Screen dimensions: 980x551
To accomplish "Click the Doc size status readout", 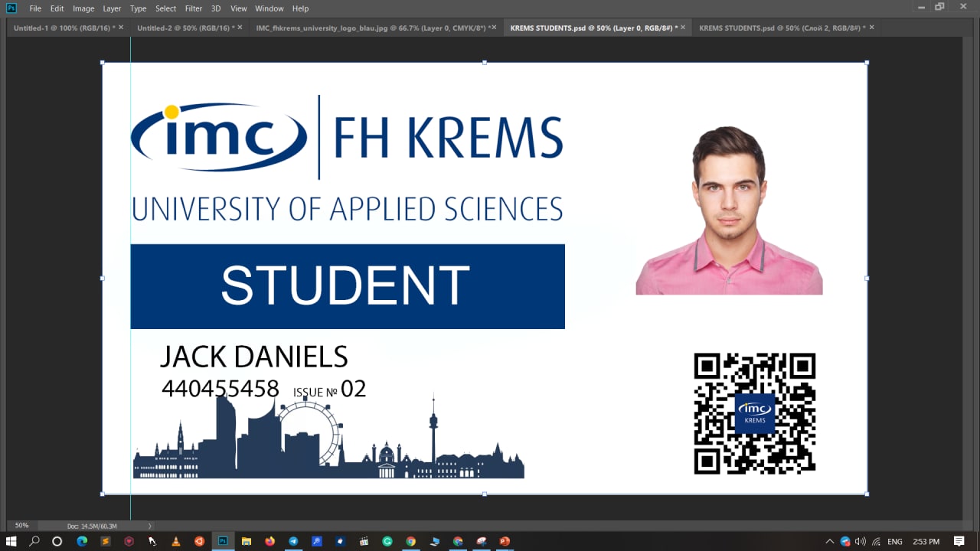I will tap(92, 527).
